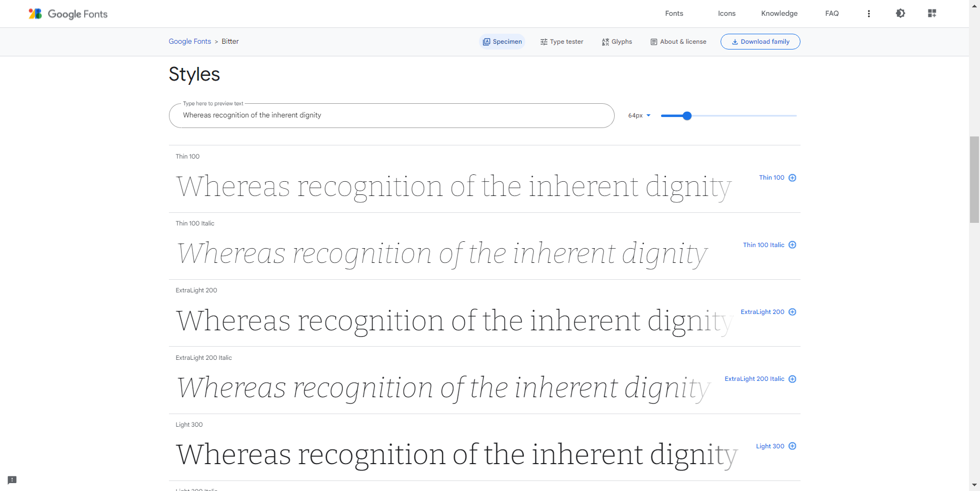Open the selection grid icon in header
This screenshot has width=980, height=491.
pos(932,14)
